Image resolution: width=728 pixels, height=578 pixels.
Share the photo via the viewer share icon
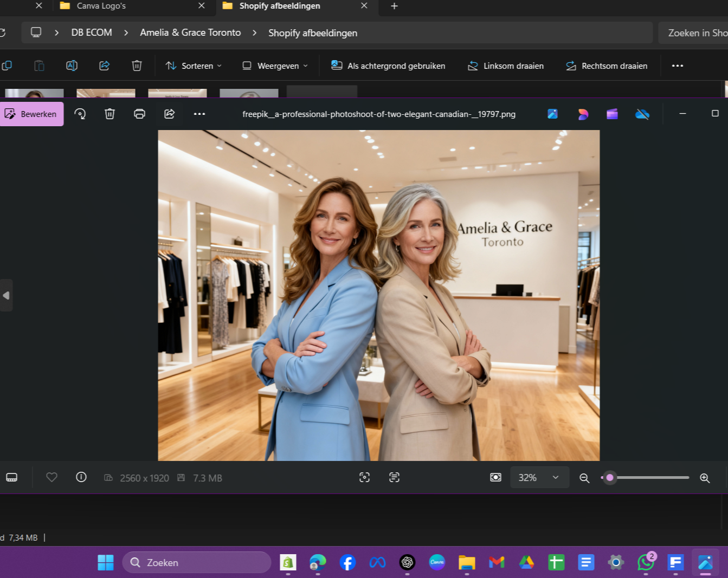pos(169,114)
